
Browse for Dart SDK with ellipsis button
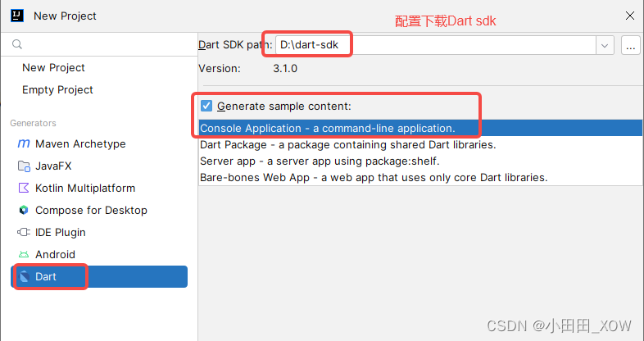[630, 45]
